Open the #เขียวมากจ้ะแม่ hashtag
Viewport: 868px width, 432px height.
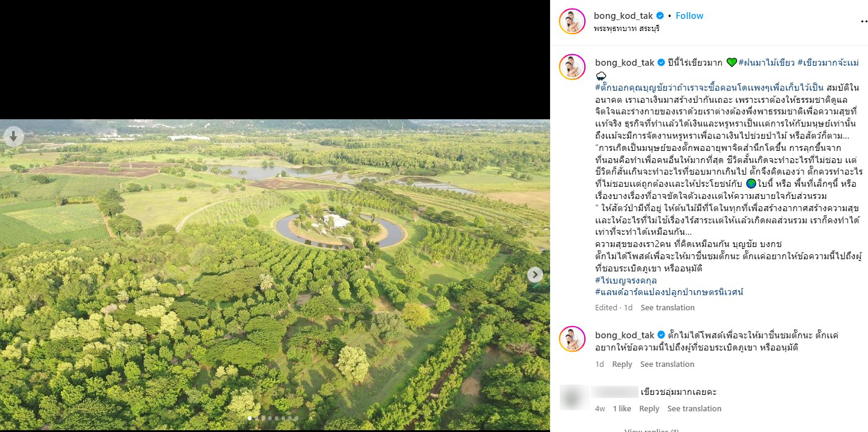click(828, 63)
